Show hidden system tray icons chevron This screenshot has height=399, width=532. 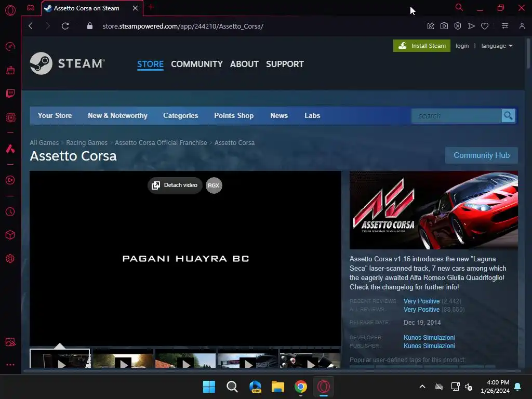[422, 387]
